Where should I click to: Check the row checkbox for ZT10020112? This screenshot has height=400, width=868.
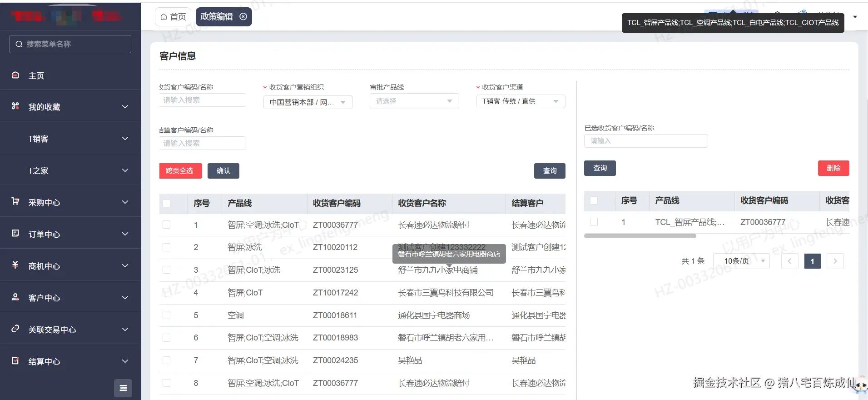pos(167,247)
